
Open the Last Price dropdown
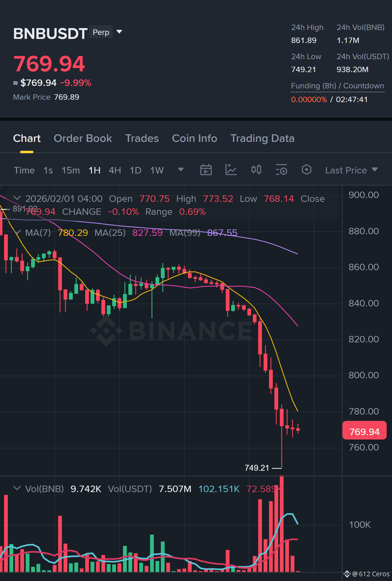pyautogui.click(x=351, y=170)
